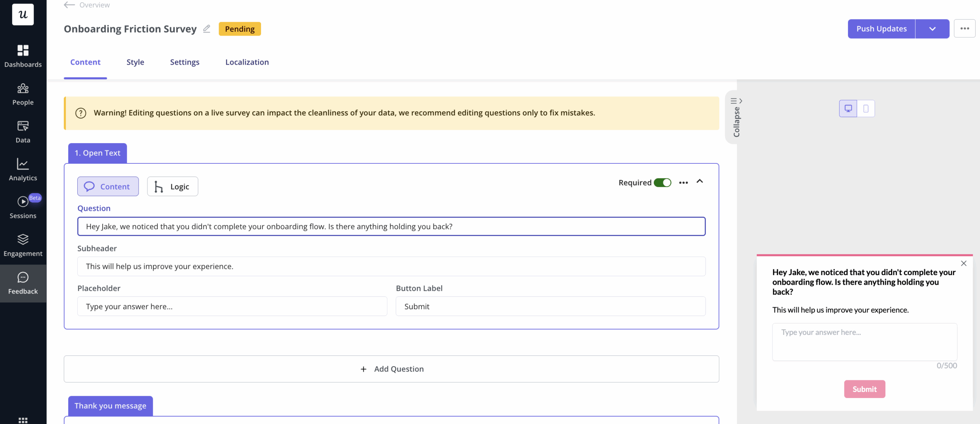The width and height of the screenshot is (980, 424).
Task: Click the Userpilot logo icon
Action: click(23, 15)
